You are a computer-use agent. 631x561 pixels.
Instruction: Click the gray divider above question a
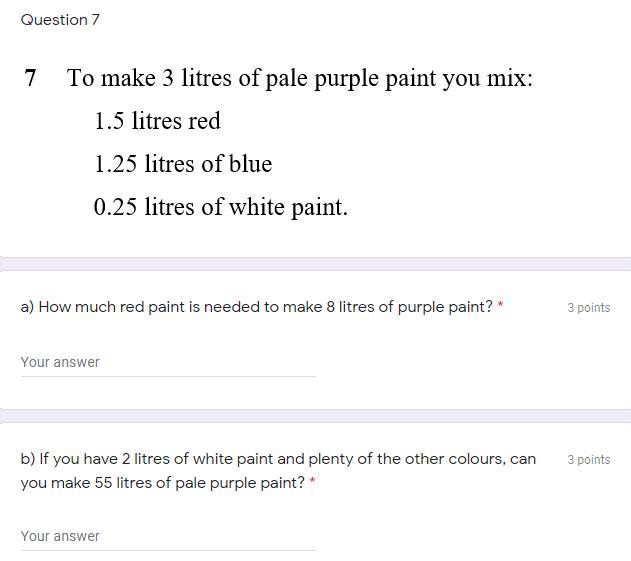coord(315,263)
